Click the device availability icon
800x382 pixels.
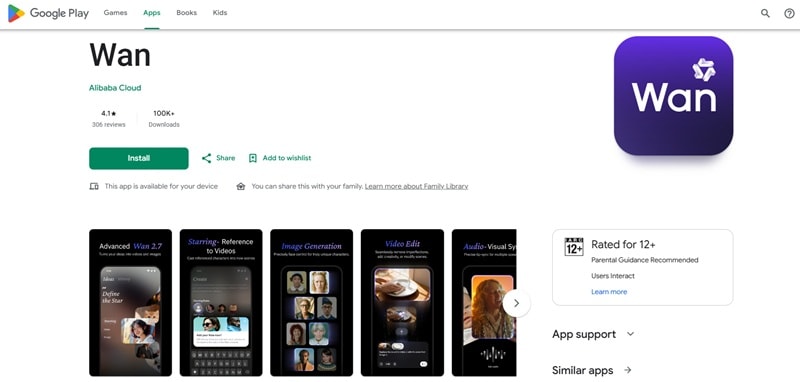[x=94, y=187]
